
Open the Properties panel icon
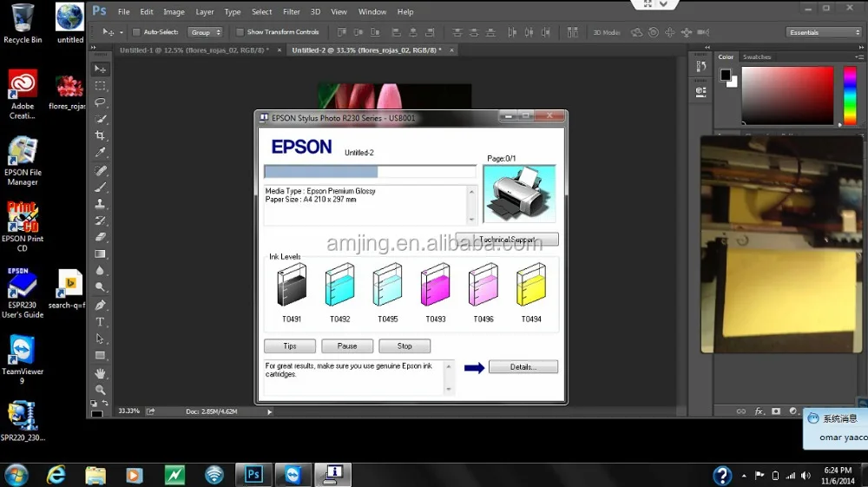point(700,92)
